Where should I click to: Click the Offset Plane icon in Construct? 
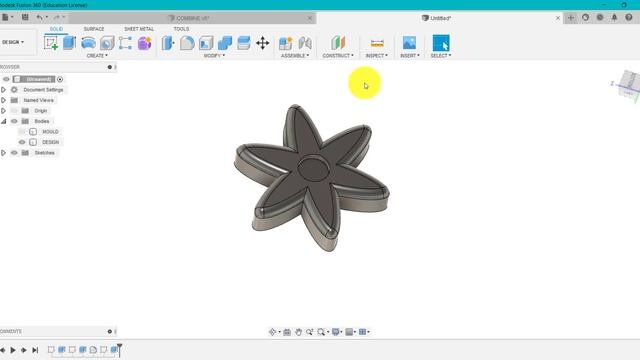tap(338, 43)
